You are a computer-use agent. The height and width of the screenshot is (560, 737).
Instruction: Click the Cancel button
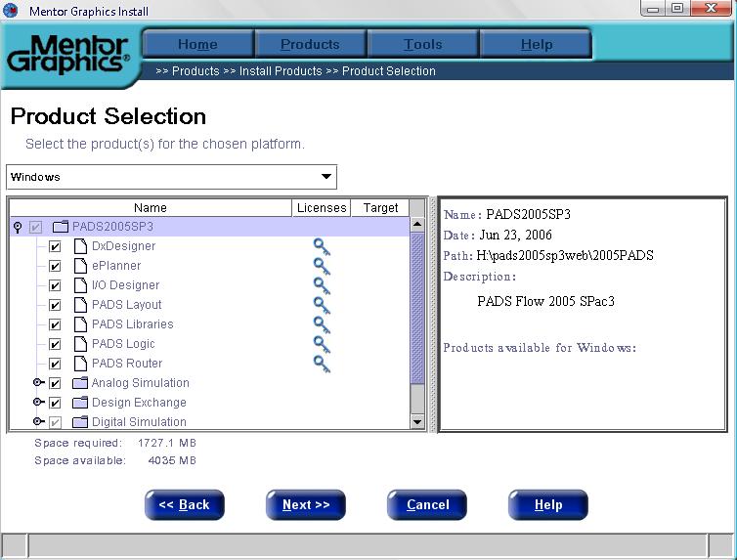[x=427, y=505]
